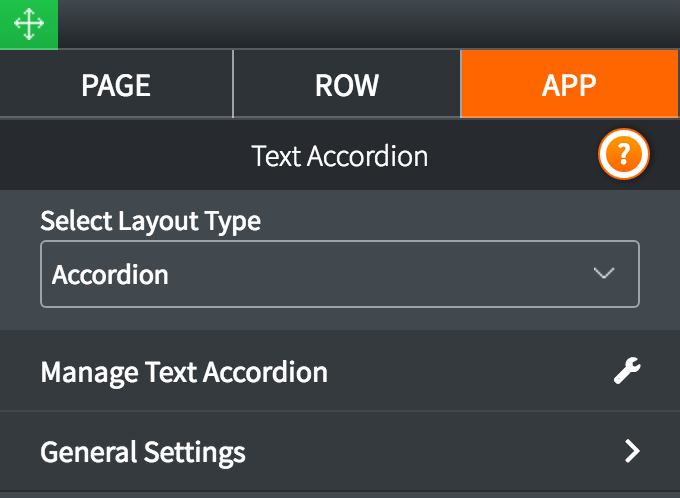Open the Select Layout Type dropdown
Viewport: 680px width, 498px height.
pos(340,274)
